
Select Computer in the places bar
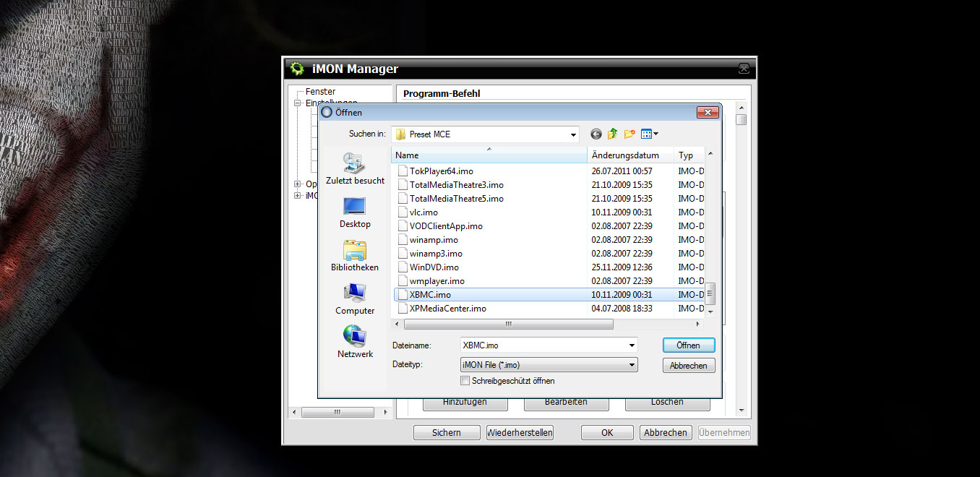[355, 299]
